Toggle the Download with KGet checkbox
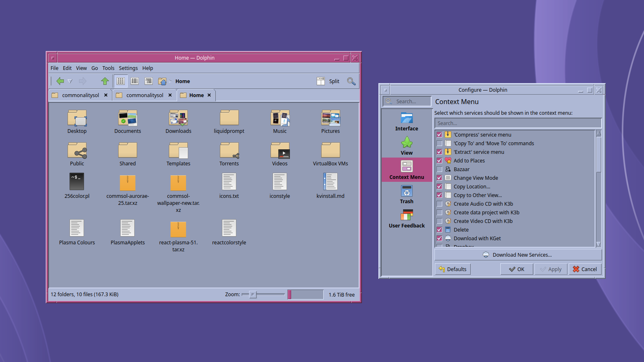Screen dimensions: 644x362 pyautogui.click(x=439, y=238)
